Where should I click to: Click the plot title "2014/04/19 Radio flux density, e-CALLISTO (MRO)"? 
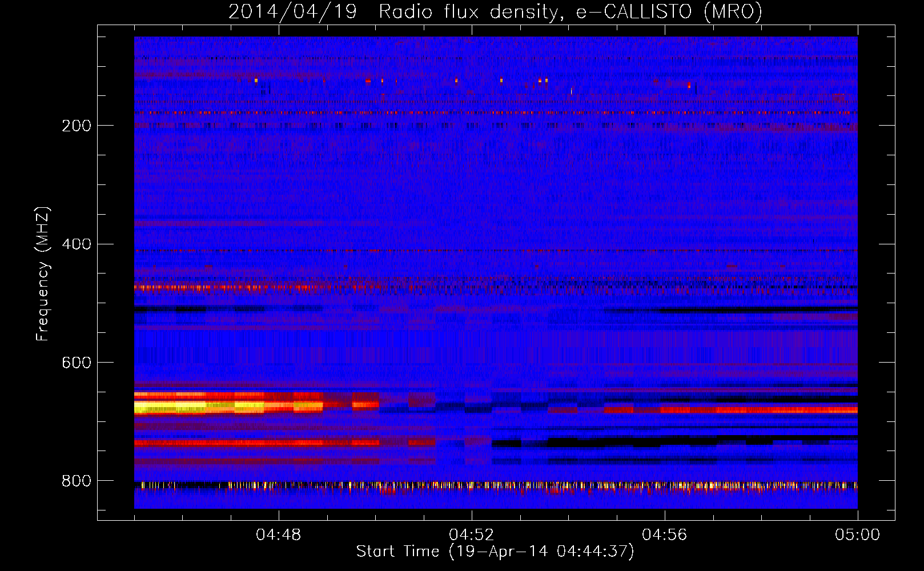[x=495, y=11]
